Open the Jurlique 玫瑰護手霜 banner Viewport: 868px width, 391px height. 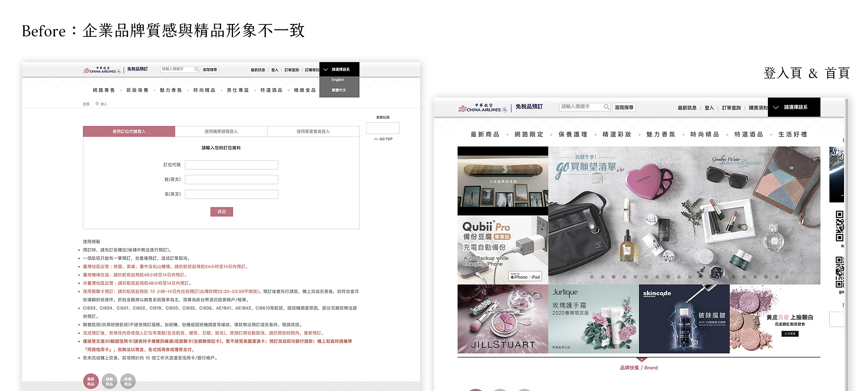coord(594,319)
